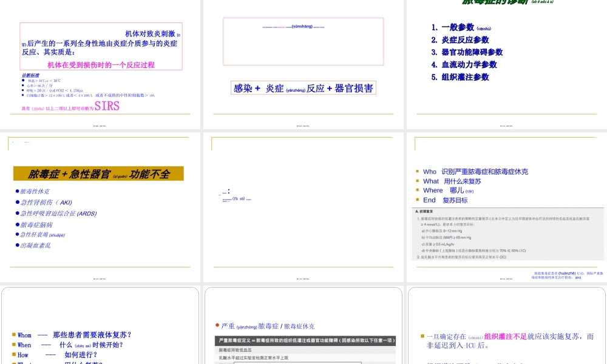Click the bullet 出凝血紊乱
This screenshot has width=607, height=364.
(x=33, y=245)
